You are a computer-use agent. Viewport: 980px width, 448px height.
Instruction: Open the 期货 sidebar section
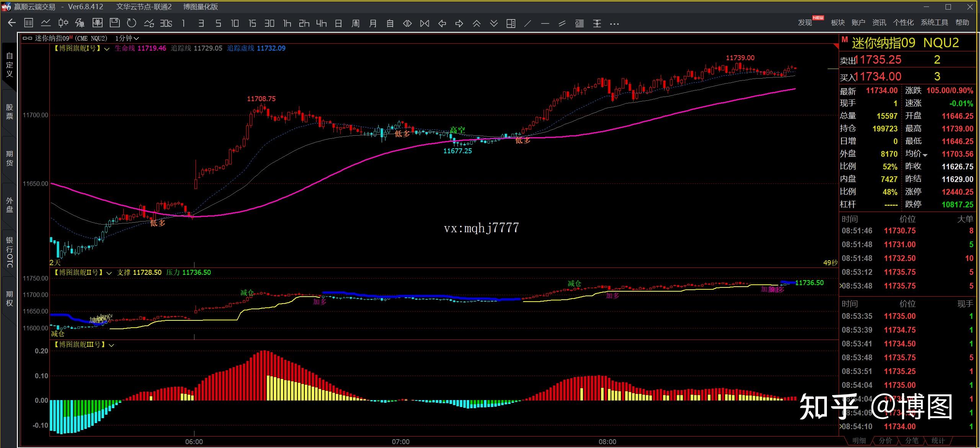pos(10,158)
